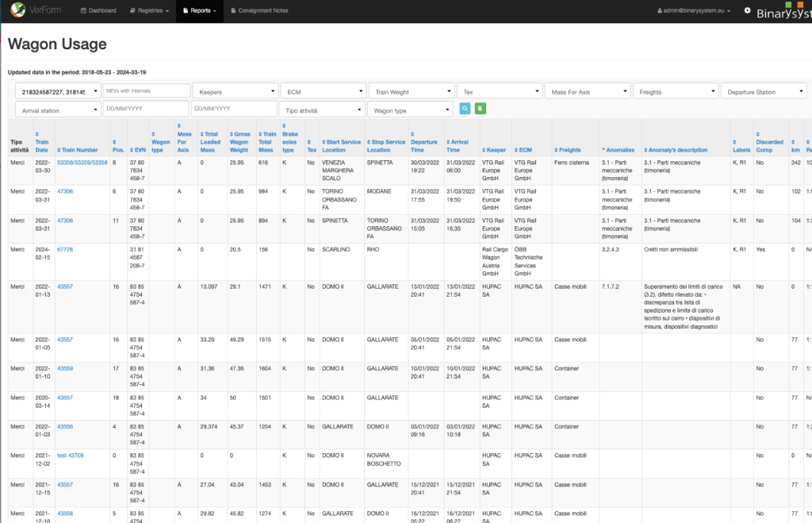Image resolution: width=812 pixels, height=523 pixels.
Task: Expand the Wagon type filter dropdown
Action: coord(410,110)
